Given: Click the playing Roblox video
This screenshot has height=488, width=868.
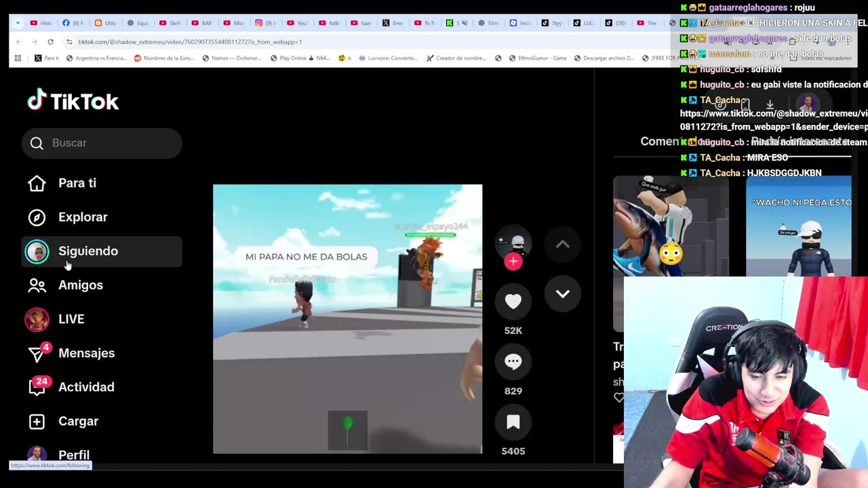Looking at the screenshot, I should point(347,319).
